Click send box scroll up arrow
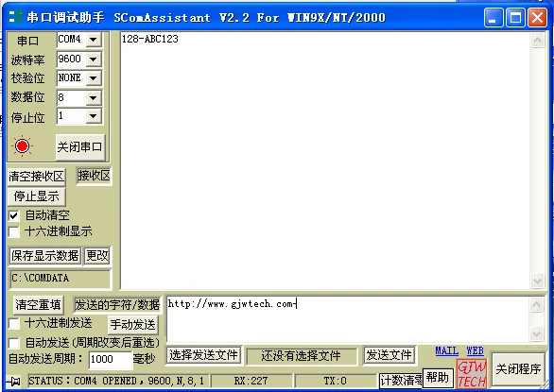Image resolution: width=554 pixels, height=392 pixels. point(536,305)
